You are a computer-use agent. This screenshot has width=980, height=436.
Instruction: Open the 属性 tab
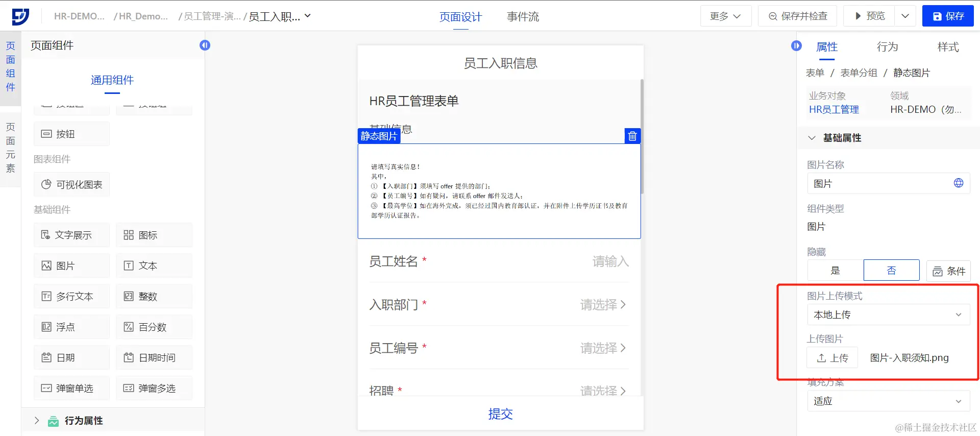click(x=827, y=47)
